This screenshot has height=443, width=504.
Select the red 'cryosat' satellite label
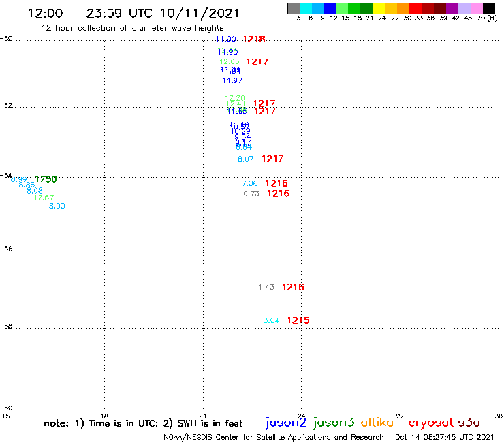tap(431, 423)
